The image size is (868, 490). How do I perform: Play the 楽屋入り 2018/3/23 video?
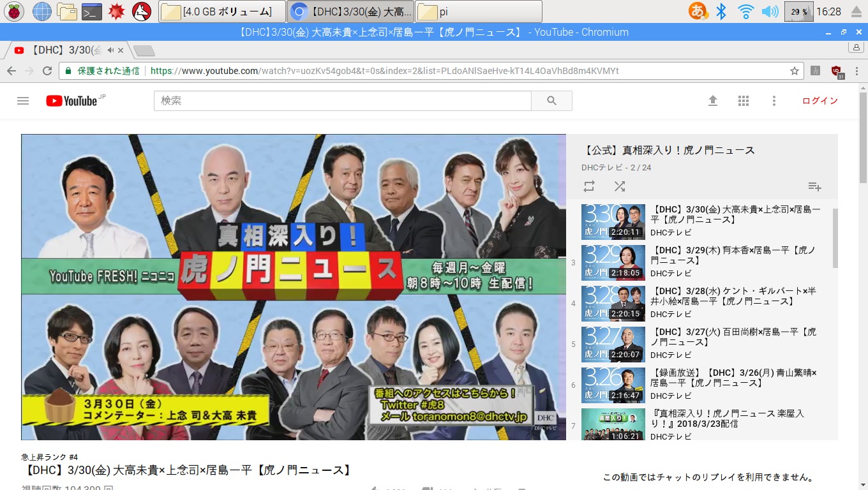[613, 424]
